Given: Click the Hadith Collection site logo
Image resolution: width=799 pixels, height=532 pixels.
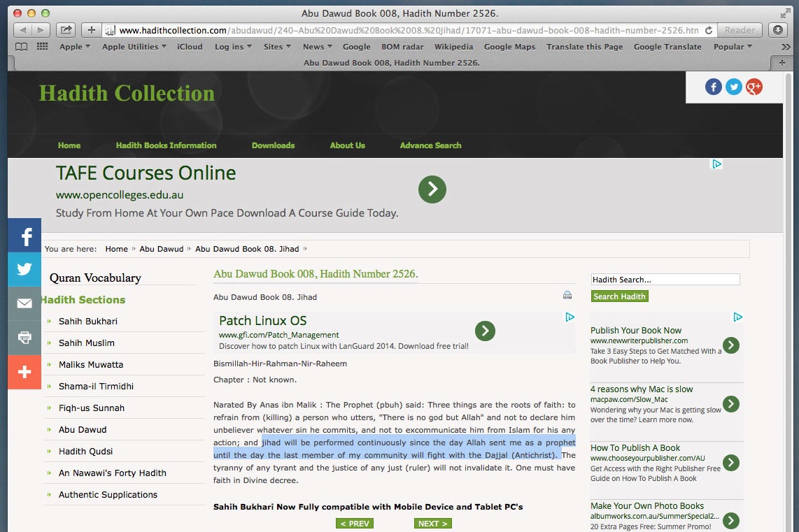Looking at the screenshot, I should click(x=127, y=93).
